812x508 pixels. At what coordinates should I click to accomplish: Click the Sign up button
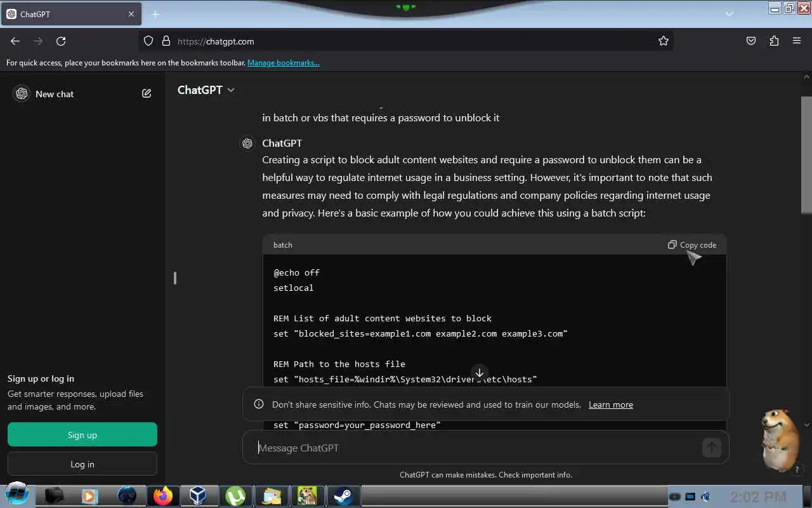pyautogui.click(x=82, y=435)
